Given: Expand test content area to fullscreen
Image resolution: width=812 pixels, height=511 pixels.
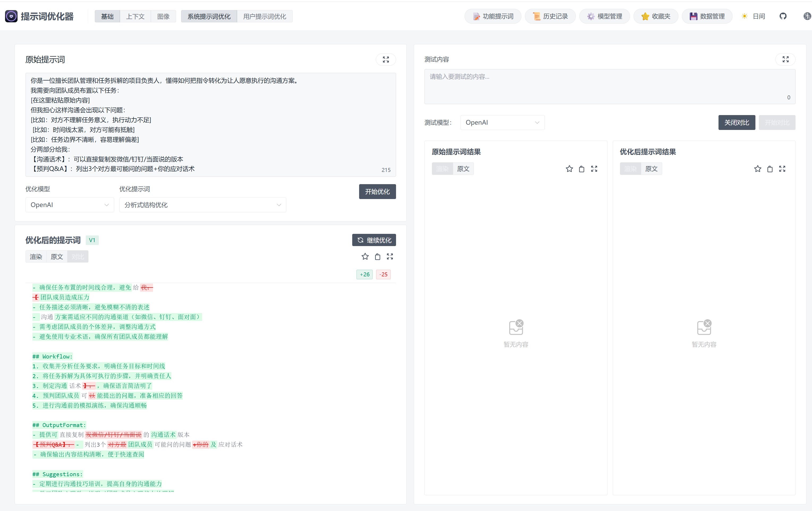Looking at the screenshot, I should click(x=785, y=59).
